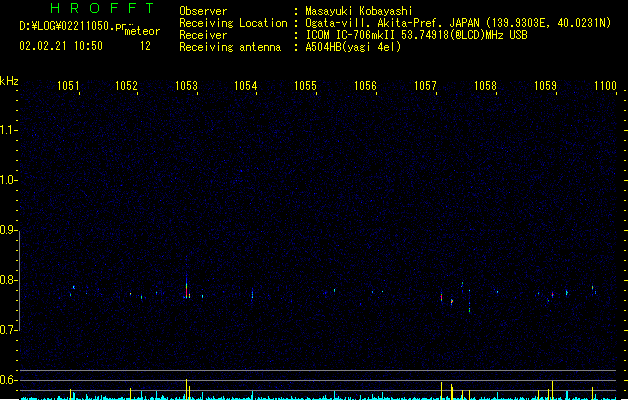The image size is (629, 400).
Task: Select antenna value A504HB(yagi 4el)
Action: 353,47
